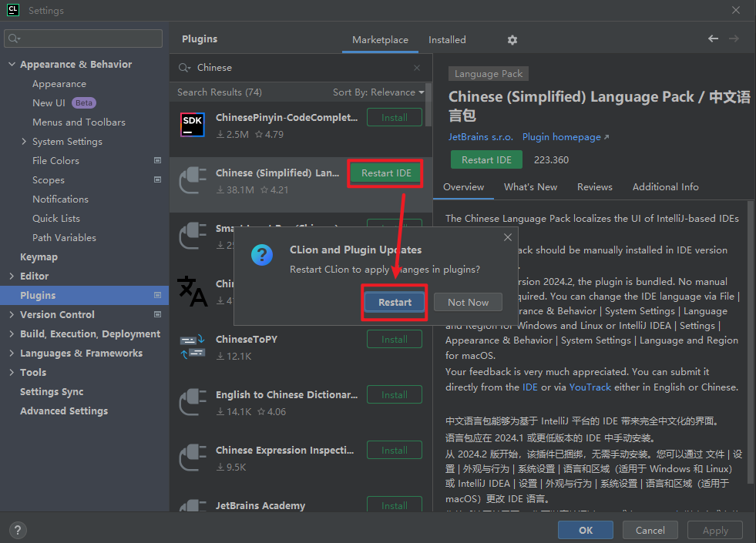756x543 pixels.
Task: Click the CLion app icon in title bar
Action: click(x=12, y=10)
